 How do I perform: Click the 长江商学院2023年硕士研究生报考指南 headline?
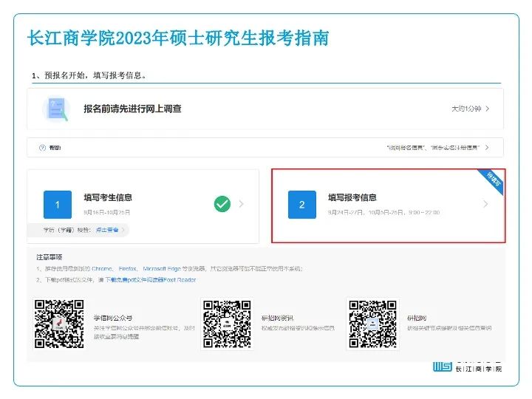coord(178,38)
